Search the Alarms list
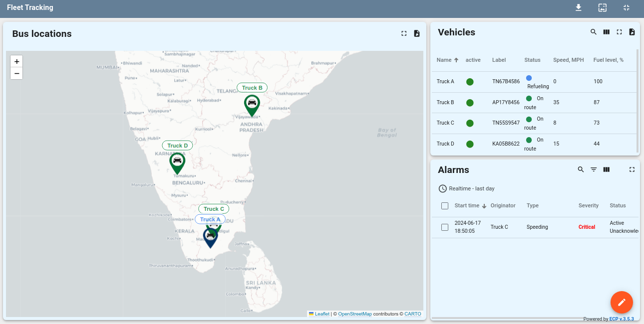The height and width of the screenshot is (324, 644). 581,169
